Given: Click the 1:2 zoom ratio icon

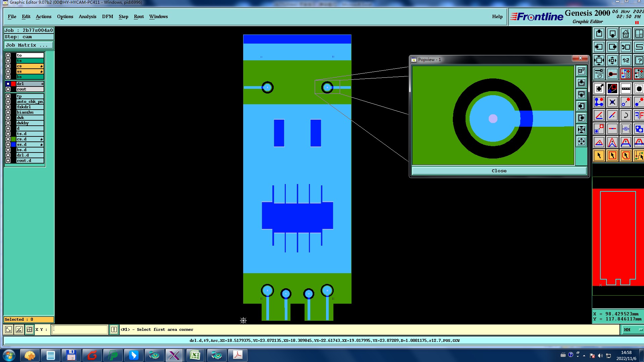Looking at the screenshot, I should tap(626, 61).
